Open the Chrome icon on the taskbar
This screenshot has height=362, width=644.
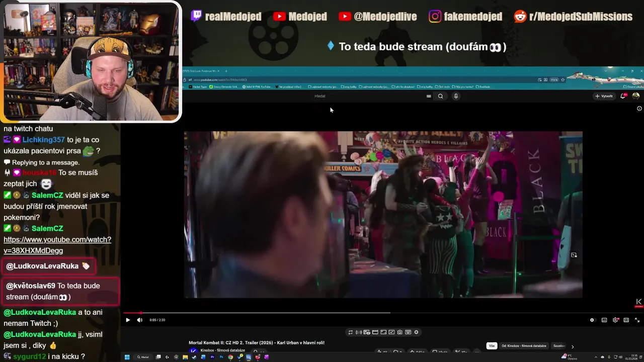click(230, 357)
